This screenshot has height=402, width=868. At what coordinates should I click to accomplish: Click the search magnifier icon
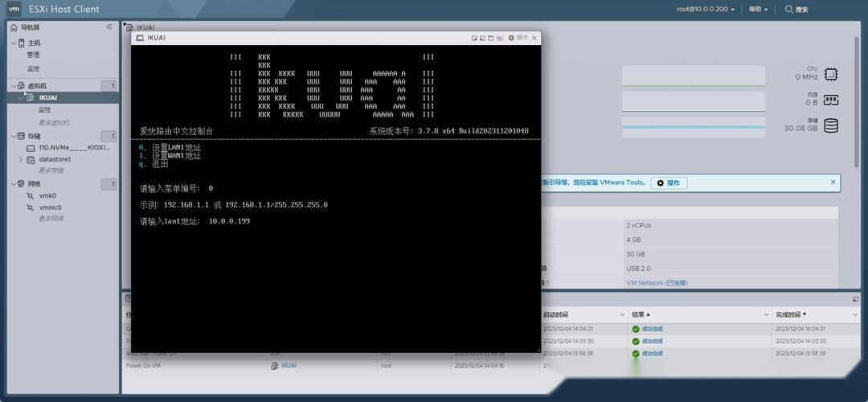(789, 9)
